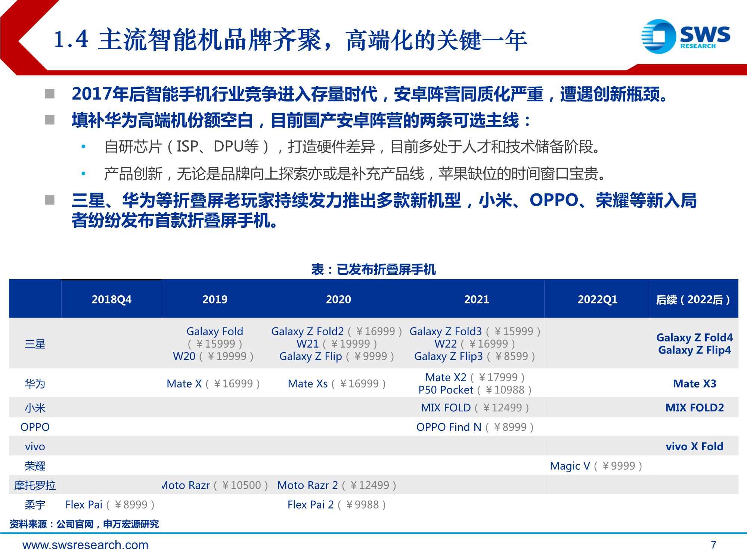Click Magic V（¥9999）cell
Screen dimensions: 747x560
(596, 466)
